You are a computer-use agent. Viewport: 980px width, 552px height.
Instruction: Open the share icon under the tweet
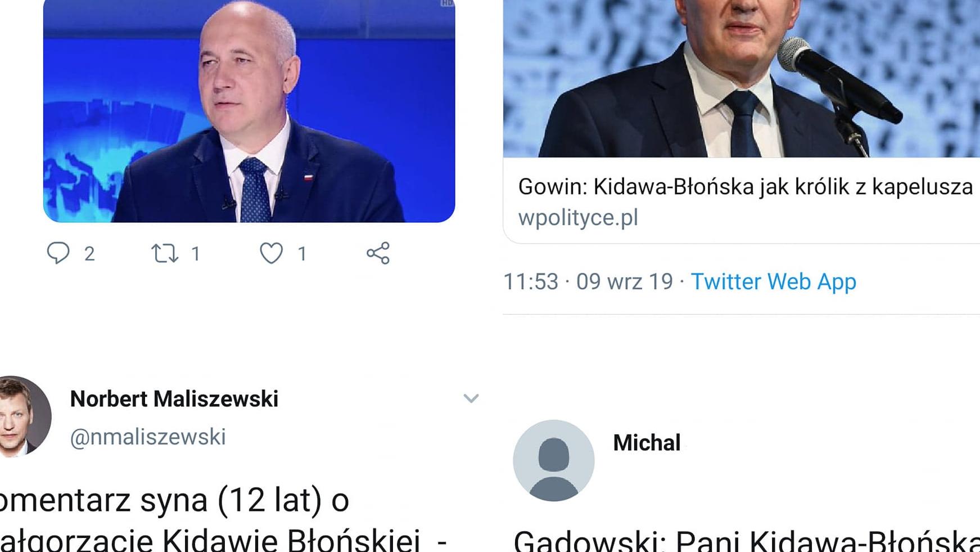pos(378,253)
